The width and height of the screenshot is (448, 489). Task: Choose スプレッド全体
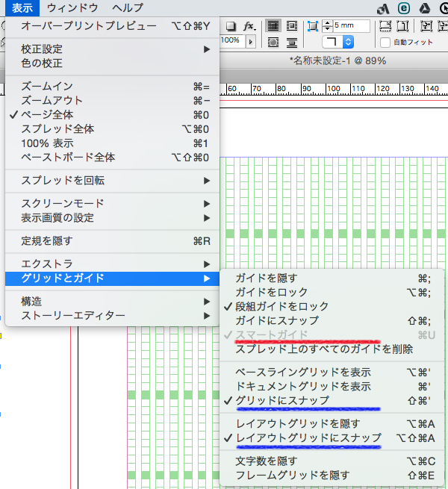(x=112, y=129)
